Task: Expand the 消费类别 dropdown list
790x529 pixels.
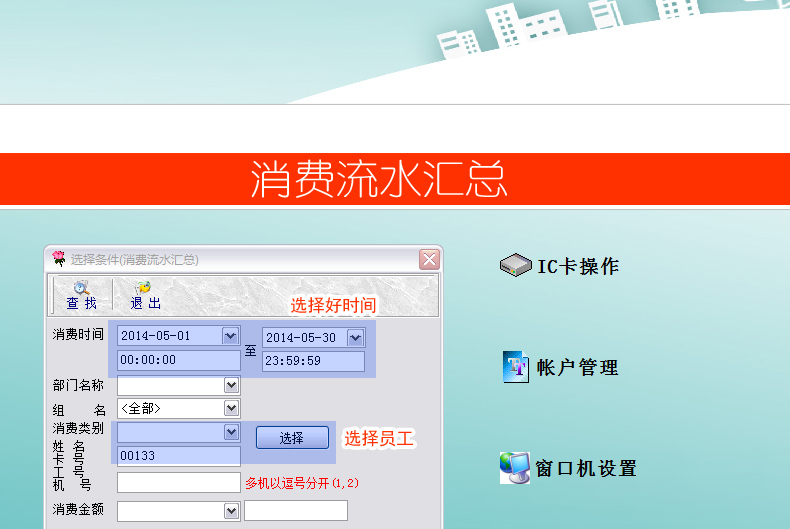Action: click(x=231, y=432)
